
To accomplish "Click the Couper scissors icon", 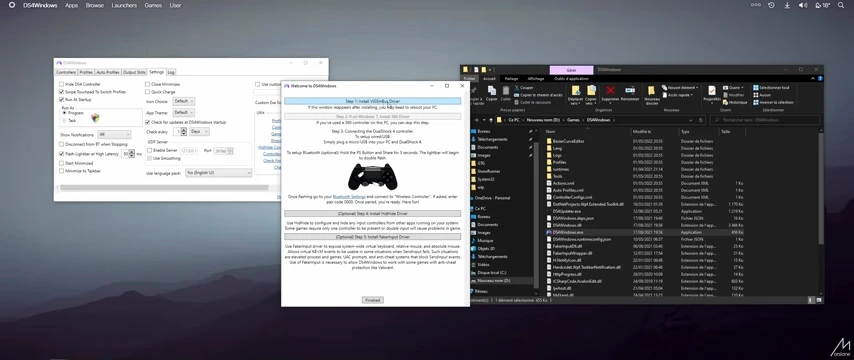I will tap(516, 88).
